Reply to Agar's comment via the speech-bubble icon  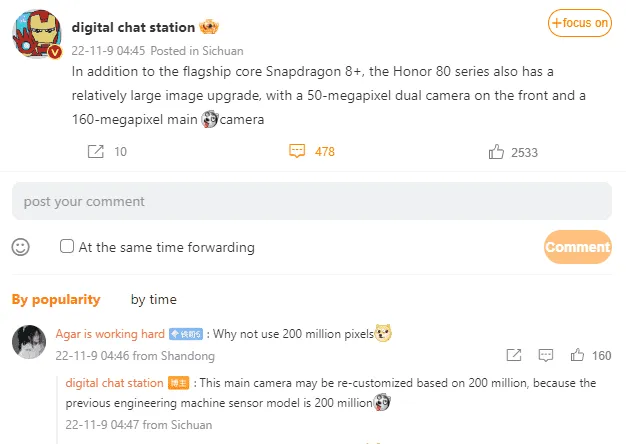point(545,355)
